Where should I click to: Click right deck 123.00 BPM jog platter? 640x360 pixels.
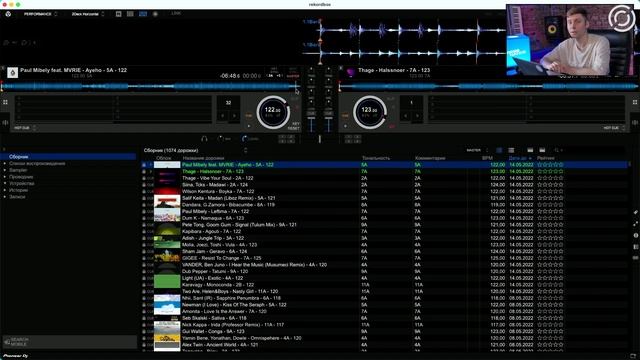pos(370,112)
